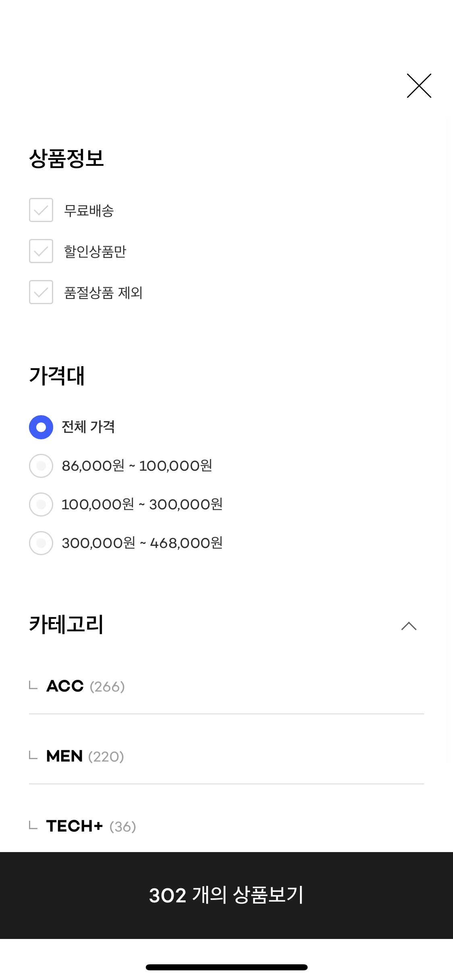Image resolution: width=453 pixels, height=980 pixels.
Task: Click the 무료배송 label text
Action: 89,210
